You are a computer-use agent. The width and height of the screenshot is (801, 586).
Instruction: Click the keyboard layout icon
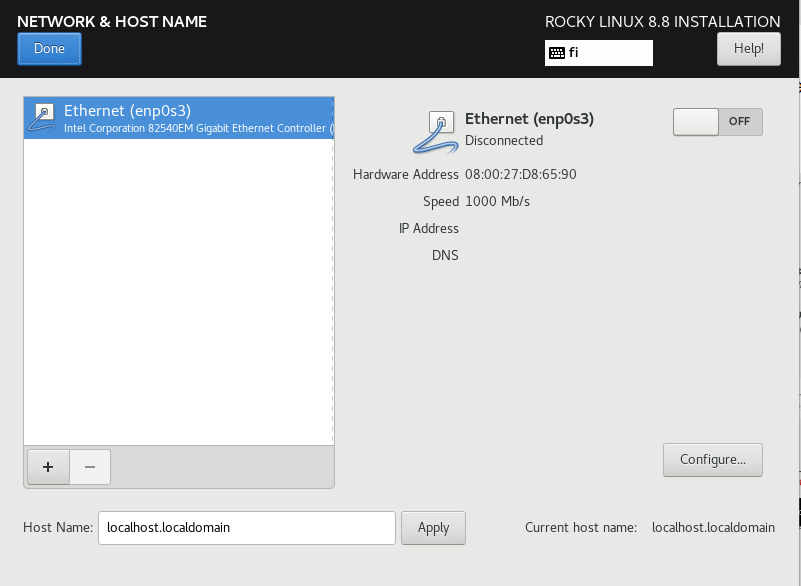point(556,53)
